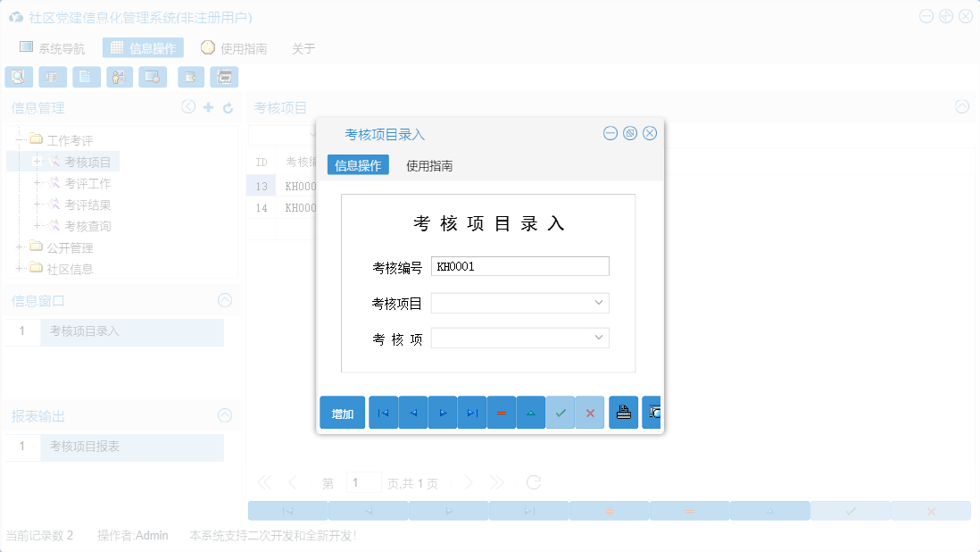
Task: Confirm changes with the green check button
Action: 561,412
